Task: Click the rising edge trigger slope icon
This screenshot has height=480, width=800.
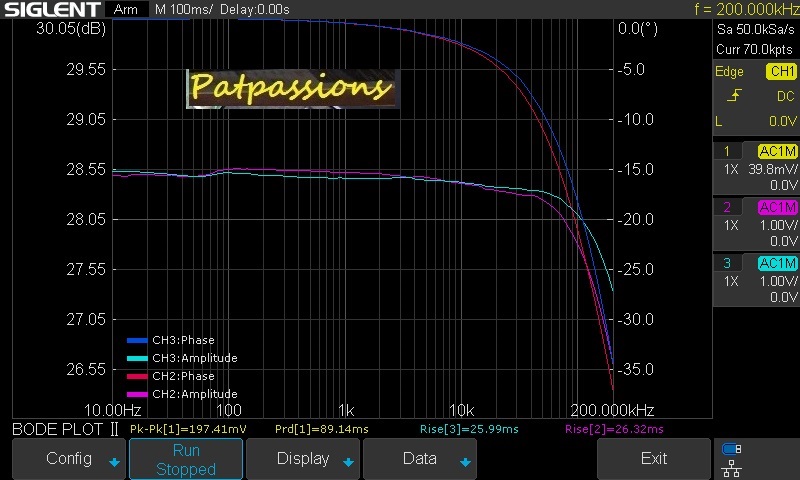Action: click(734, 96)
